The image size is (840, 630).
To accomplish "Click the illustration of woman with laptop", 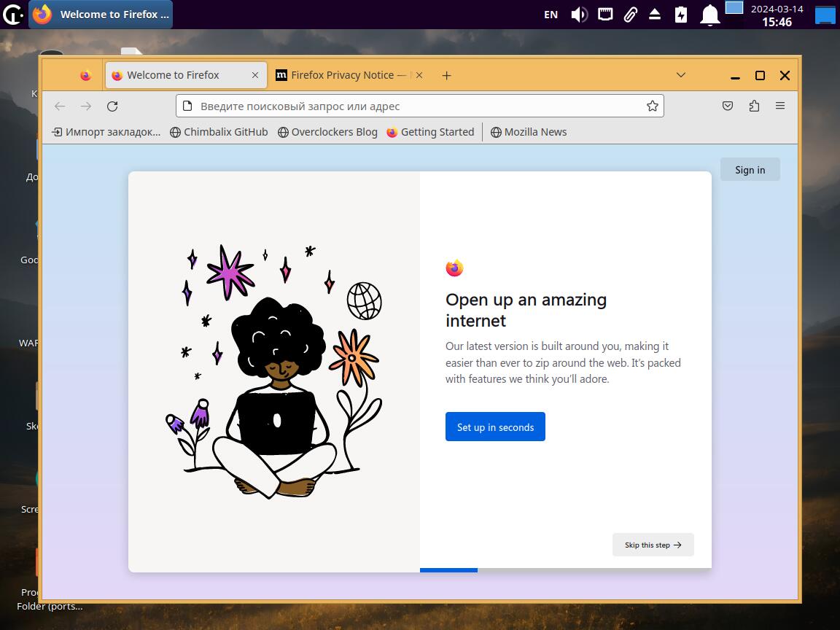I will 273,371.
